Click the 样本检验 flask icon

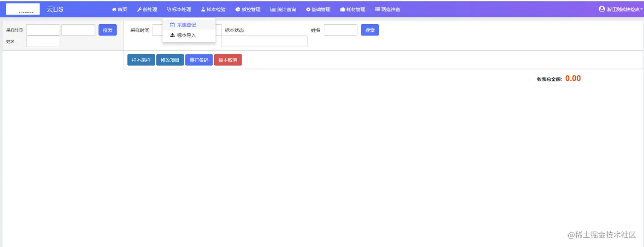coord(202,9)
